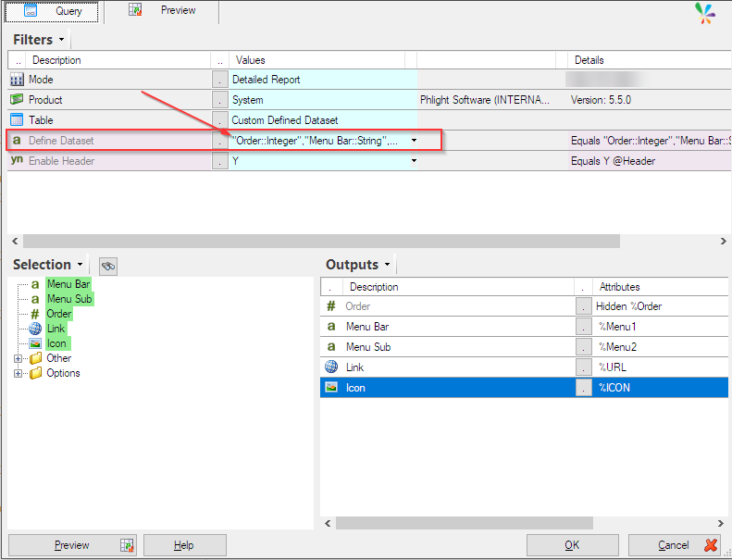Click the %ICON attribute cell

pos(660,388)
